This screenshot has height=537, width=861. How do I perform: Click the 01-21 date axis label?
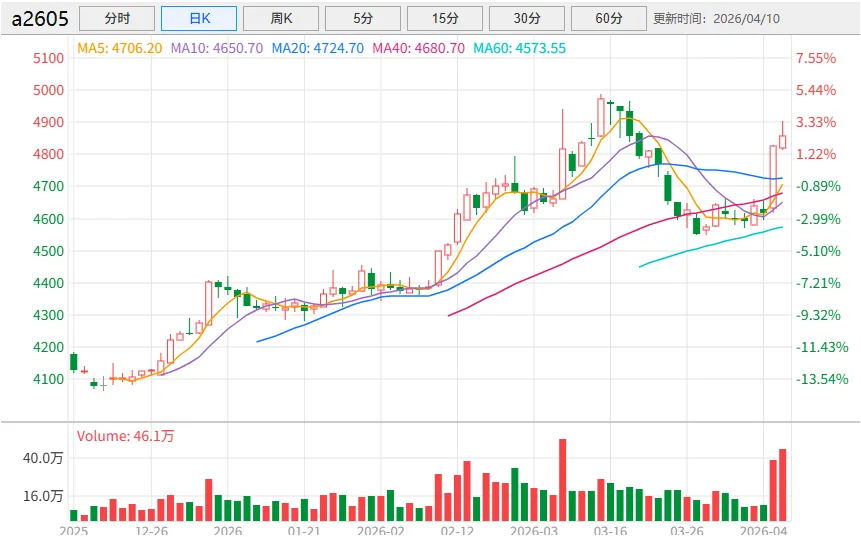(304, 530)
